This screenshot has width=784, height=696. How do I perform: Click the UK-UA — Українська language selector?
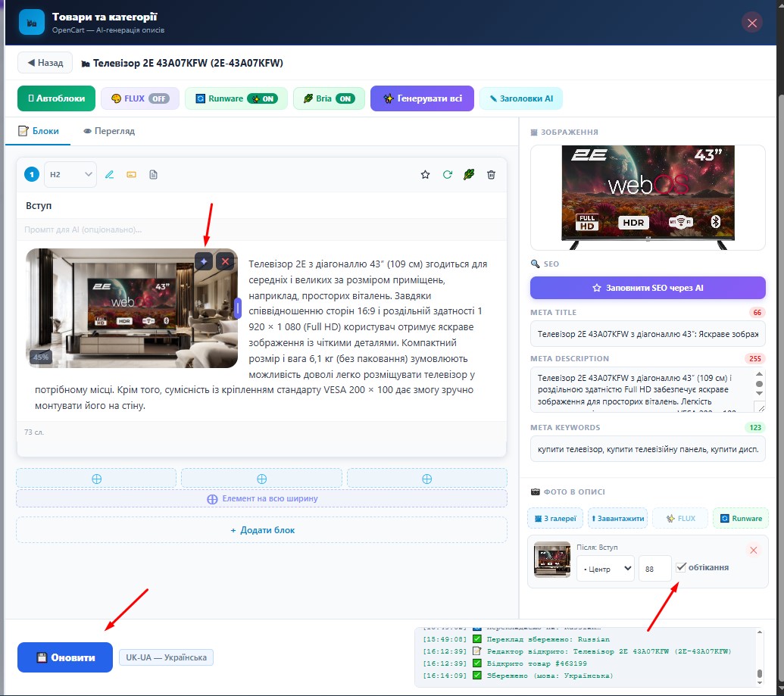coord(166,657)
